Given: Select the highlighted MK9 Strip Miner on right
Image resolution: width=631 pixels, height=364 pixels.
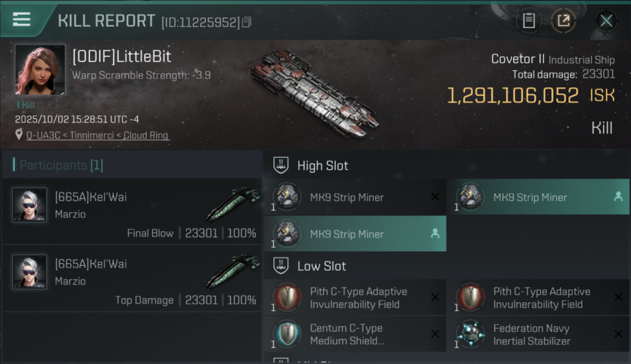Looking at the screenshot, I should tap(538, 198).
